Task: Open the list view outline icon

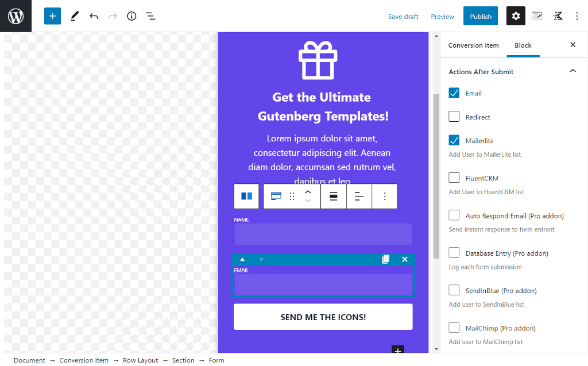Action: pyautogui.click(x=150, y=16)
